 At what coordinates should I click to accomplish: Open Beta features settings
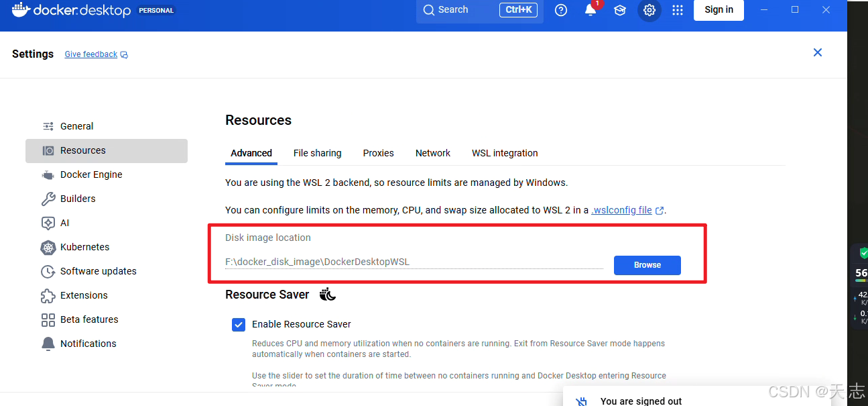coord(89,319)
